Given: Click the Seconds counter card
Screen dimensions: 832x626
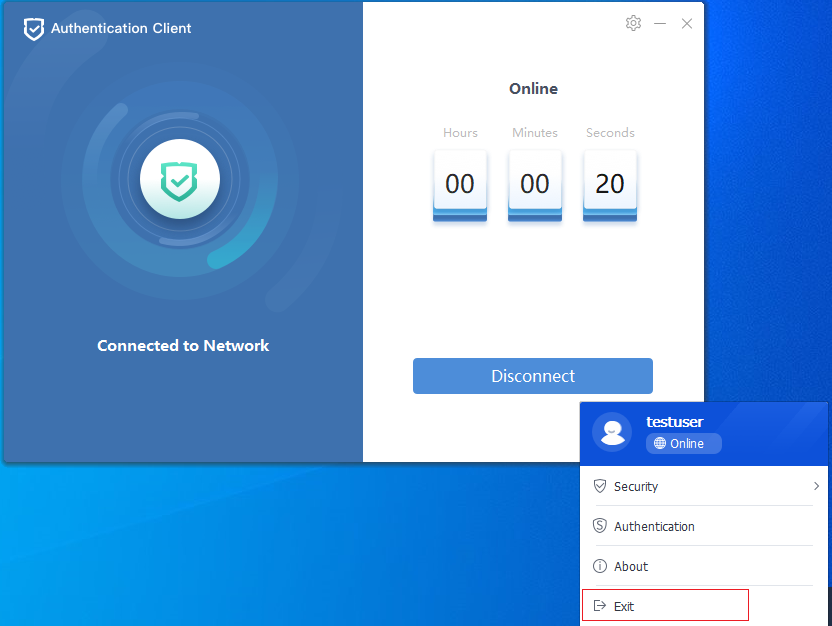Looking at the screenshot, I should [610, 184].
